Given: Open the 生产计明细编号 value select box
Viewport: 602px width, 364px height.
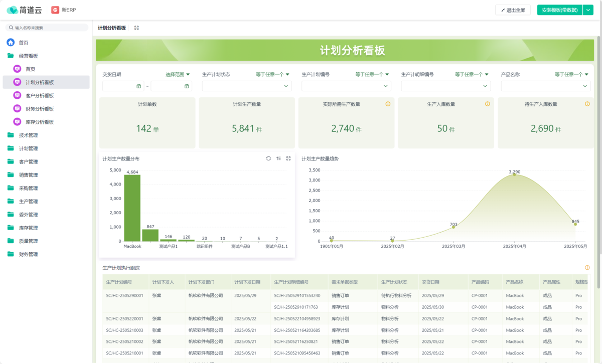Looking at the screenshot, I should click(446, 86).
